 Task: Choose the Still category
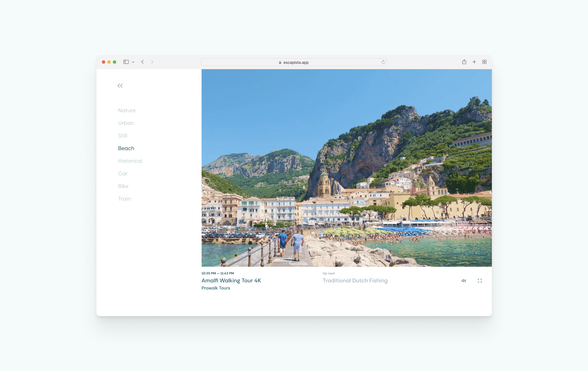pyautogui.click(x=122, y=136)
